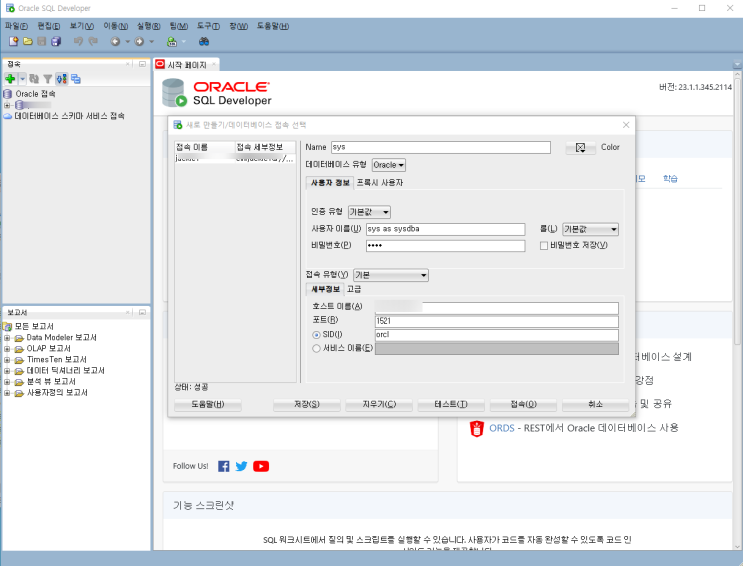
Task: Select the SID radio button
Action: point(317,335)
